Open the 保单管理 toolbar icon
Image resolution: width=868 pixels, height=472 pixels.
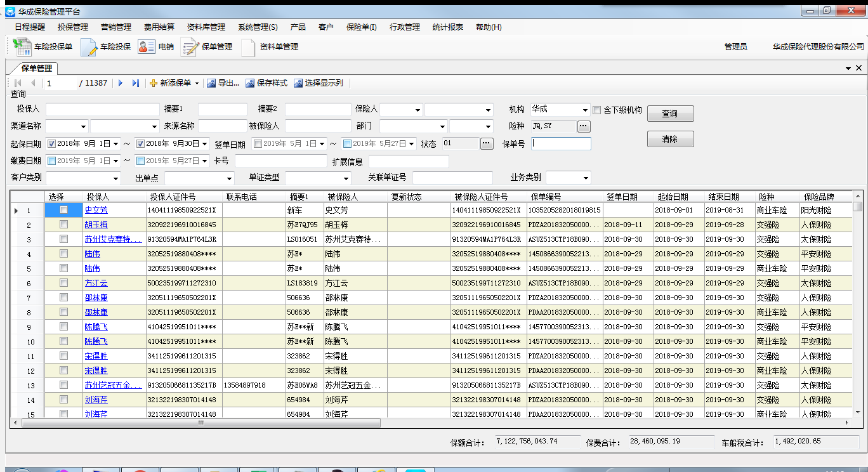coord(190,47)
